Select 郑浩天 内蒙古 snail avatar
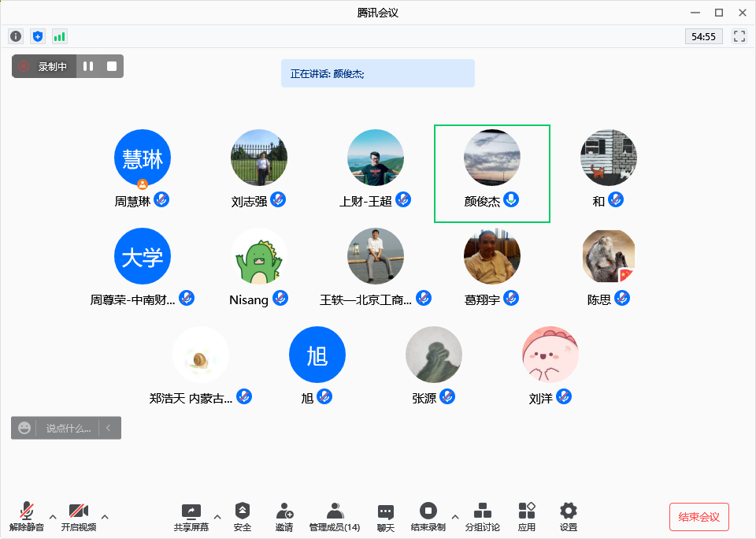This screenshot has height=539, width=756. pyautogui.click(x=201, y=355)
